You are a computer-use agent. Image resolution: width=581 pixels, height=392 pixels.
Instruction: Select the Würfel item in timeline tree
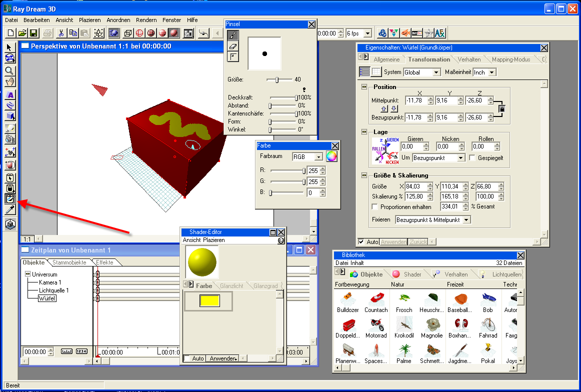[47, 298]
